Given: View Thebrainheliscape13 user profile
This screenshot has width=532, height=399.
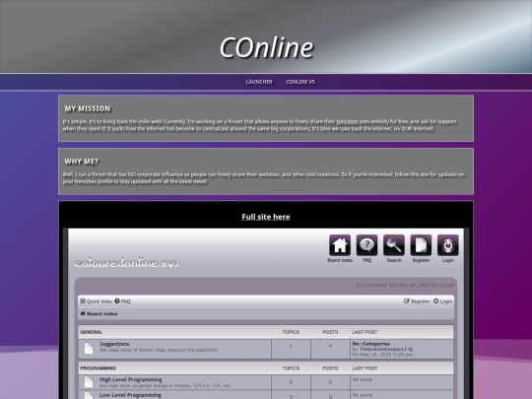Looking at the screenshot, I should coord(382,349).
